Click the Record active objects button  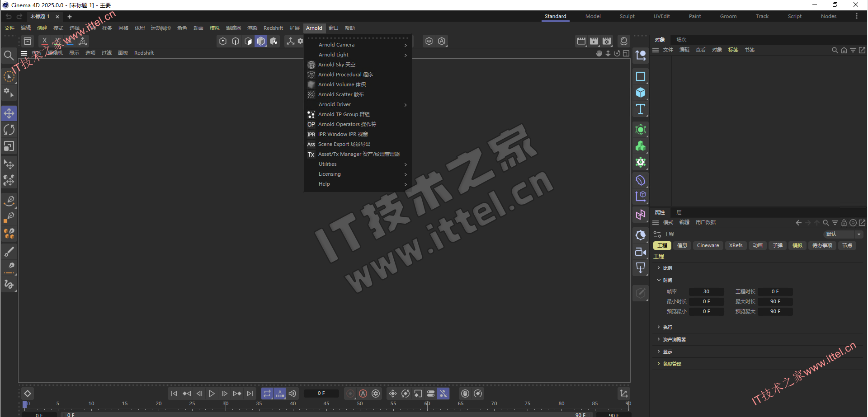[350, 394]
